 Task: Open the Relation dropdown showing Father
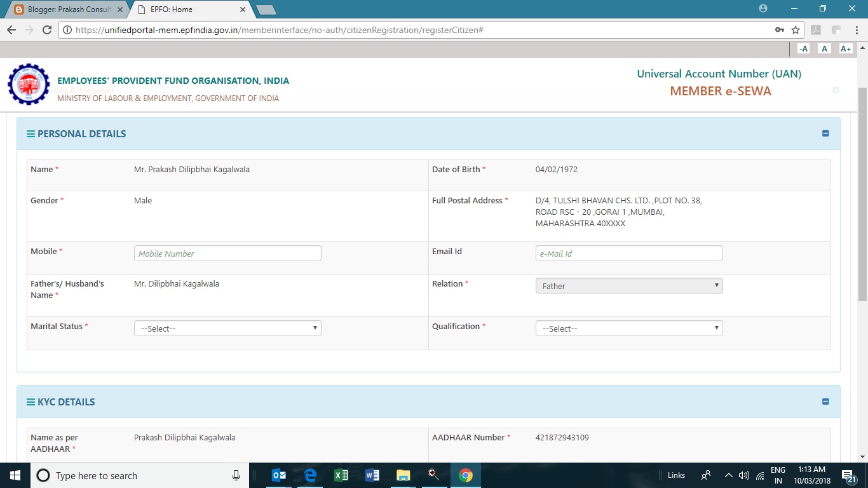tap(629, 286)
